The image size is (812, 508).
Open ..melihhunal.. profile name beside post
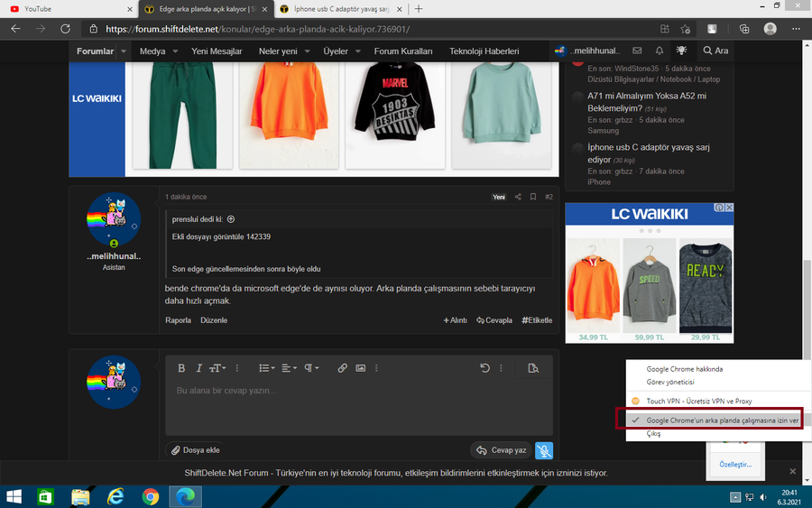click(114, 256)
